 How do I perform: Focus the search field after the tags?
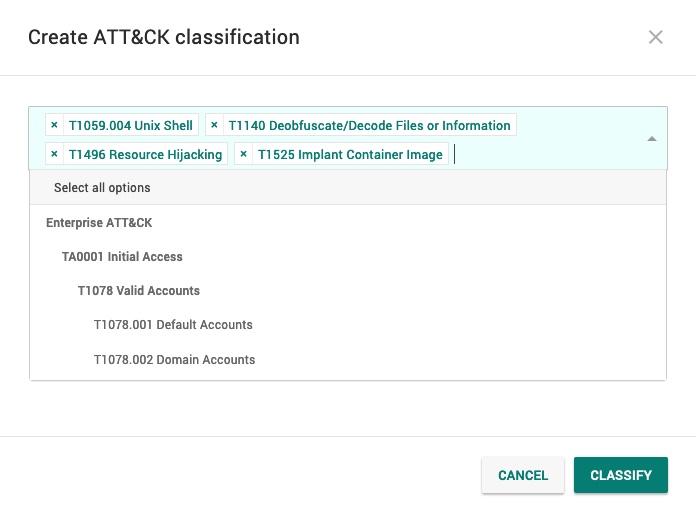pyautogui.click(x=540, y=155)
